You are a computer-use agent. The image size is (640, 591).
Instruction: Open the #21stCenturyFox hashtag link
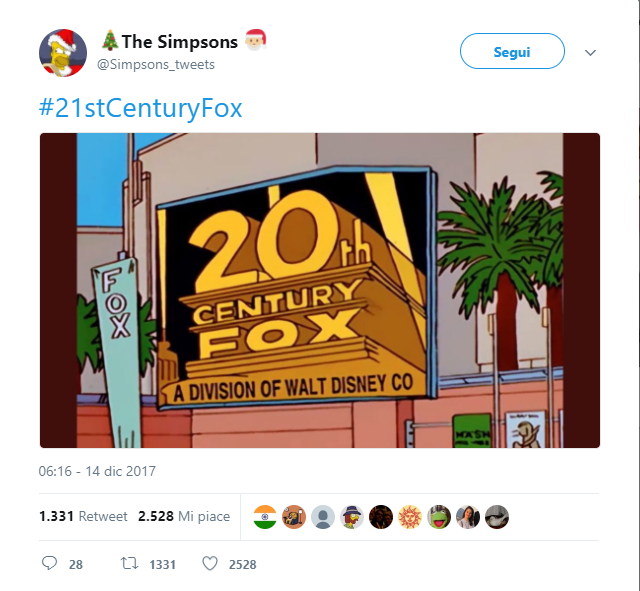click(x=140, y=108)
